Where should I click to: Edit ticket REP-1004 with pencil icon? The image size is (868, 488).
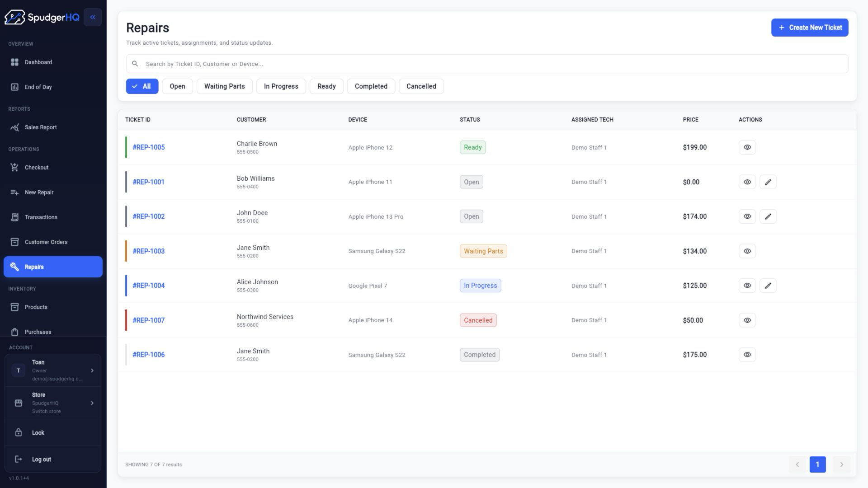point(768,286)
